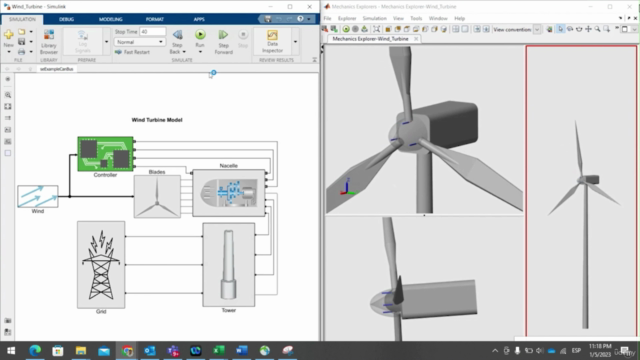Open the View menu in Mechanics Explorers

[x=398, y=18]
